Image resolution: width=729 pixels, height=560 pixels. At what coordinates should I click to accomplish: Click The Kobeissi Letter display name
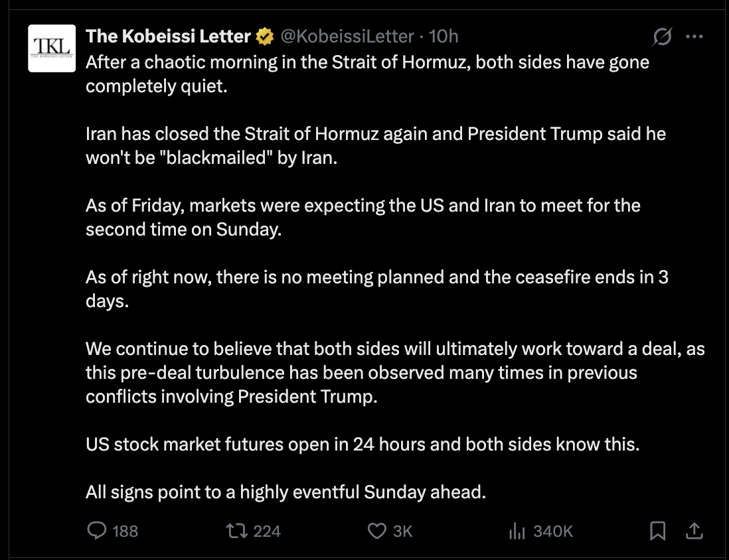tap(168, 36)
